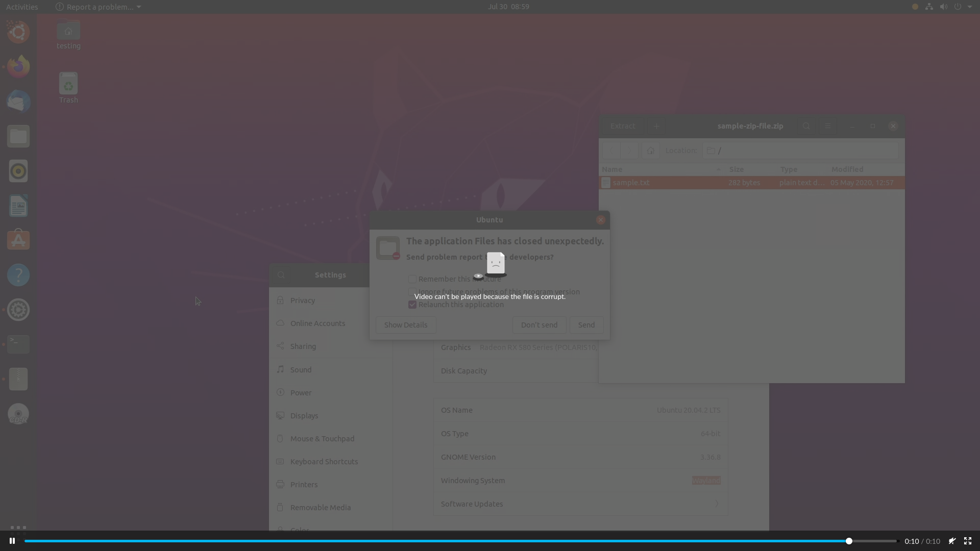This screenshot has height=551, width=980.
Task: Open the Ubuntu installer icon in dock
Action: pos(18,32)
